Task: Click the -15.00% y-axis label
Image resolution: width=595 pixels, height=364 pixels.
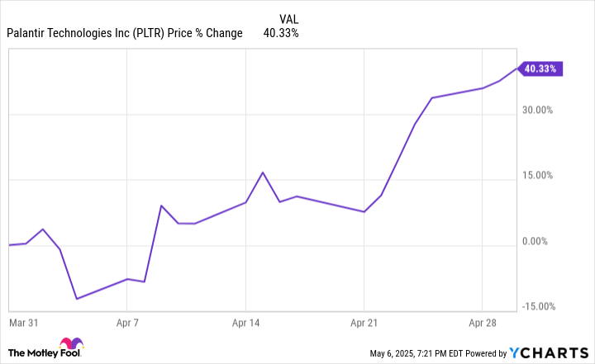Action: [539, 306]
